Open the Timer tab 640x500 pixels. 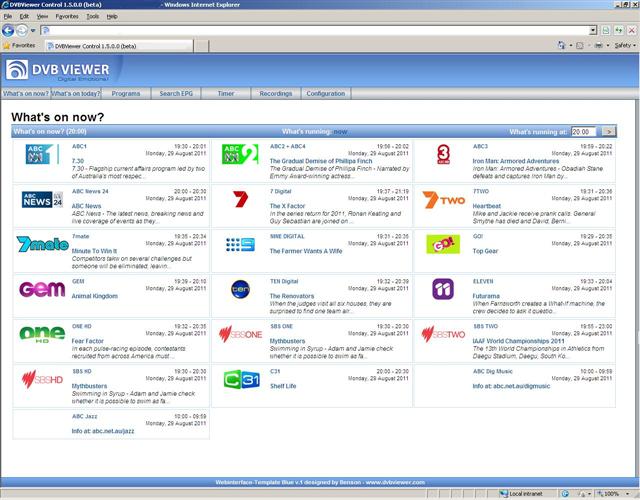226,93
